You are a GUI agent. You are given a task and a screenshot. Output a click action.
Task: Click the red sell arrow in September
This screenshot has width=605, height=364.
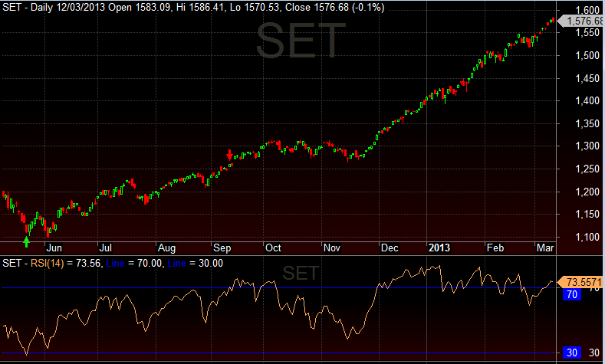229,155
